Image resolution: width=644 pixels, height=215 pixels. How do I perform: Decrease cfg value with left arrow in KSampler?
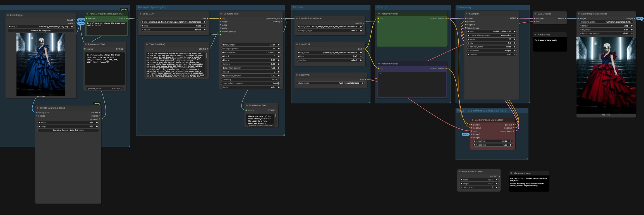(468, 43)
